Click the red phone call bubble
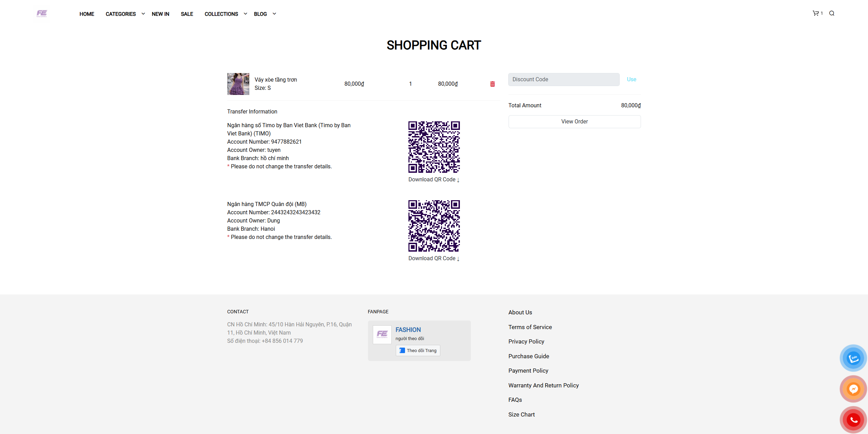 pyautogui.click(x=853, y=420)
